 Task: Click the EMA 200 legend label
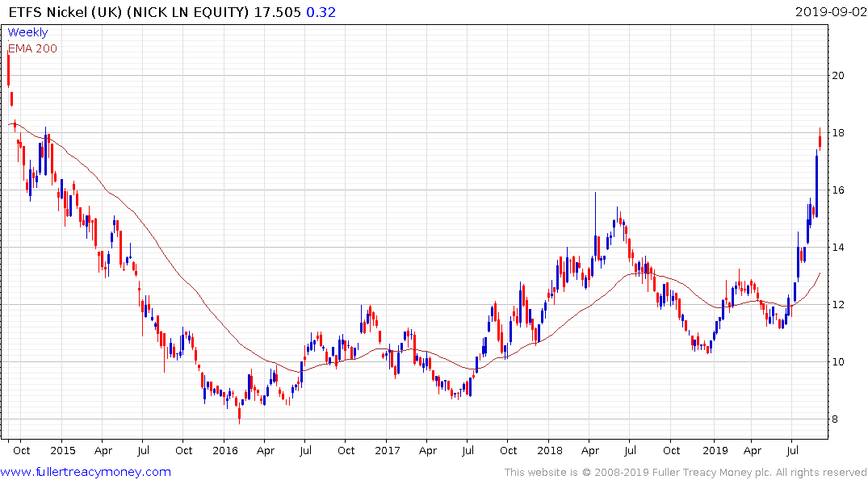[32, 48]
